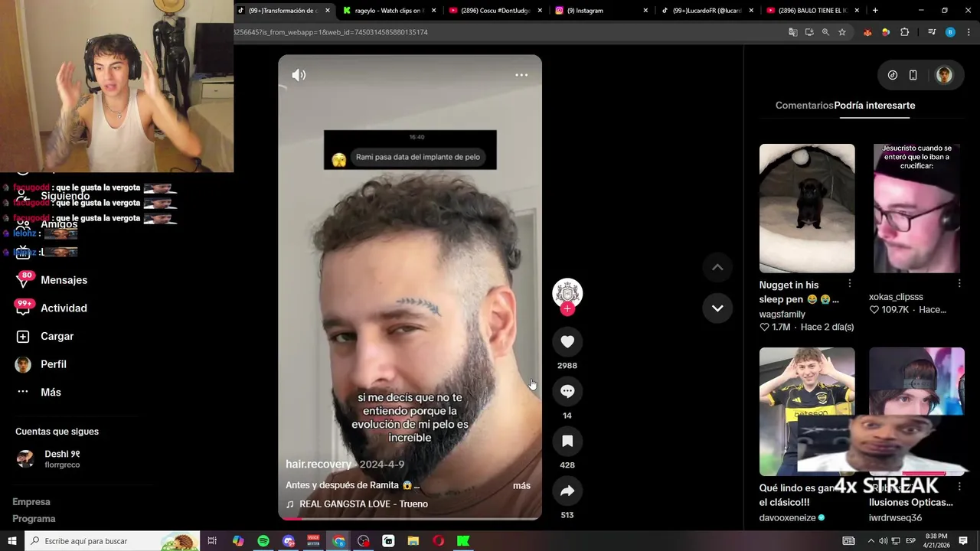
Task: Open the iwrdrwseq36 account link
Action: point(895,518)
